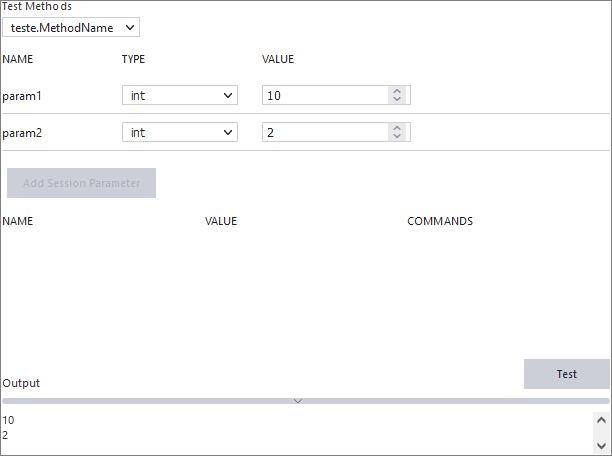Click the TYPE column header
This screenshot has height=456, width=612.
[133, 59]
